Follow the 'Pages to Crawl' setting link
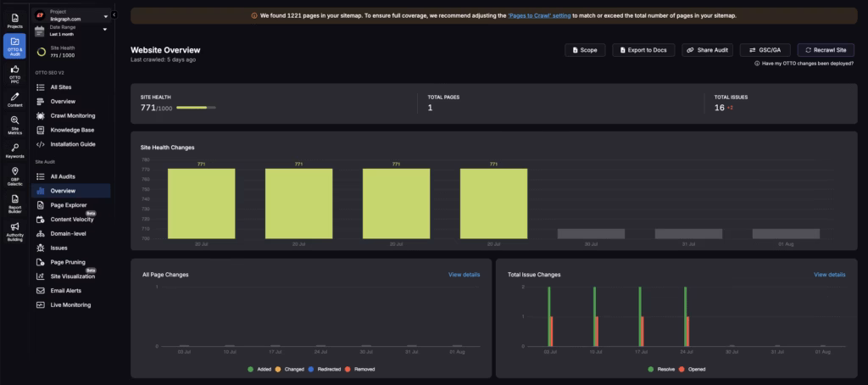 point(539,15)
